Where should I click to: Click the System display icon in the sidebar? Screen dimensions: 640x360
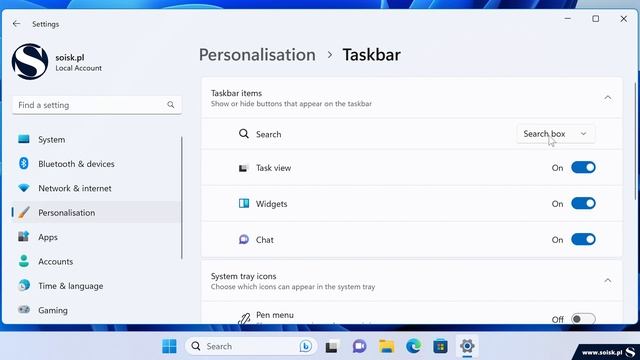[24, 139]
